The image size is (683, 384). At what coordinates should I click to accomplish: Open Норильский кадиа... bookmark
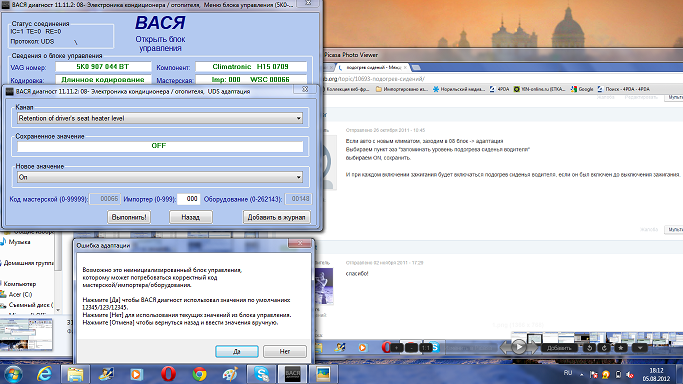[x=459, y=89]
